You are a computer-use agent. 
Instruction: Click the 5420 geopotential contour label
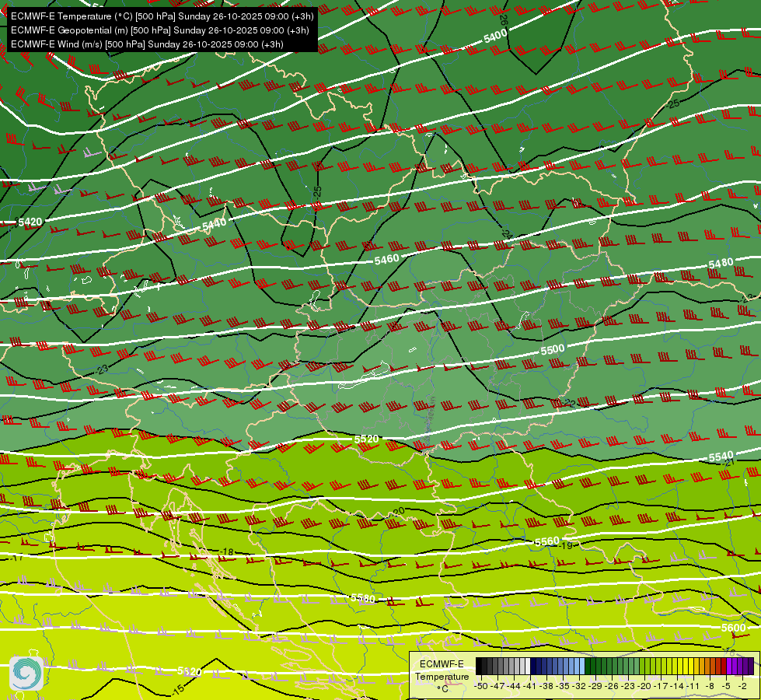pos(30,222)
